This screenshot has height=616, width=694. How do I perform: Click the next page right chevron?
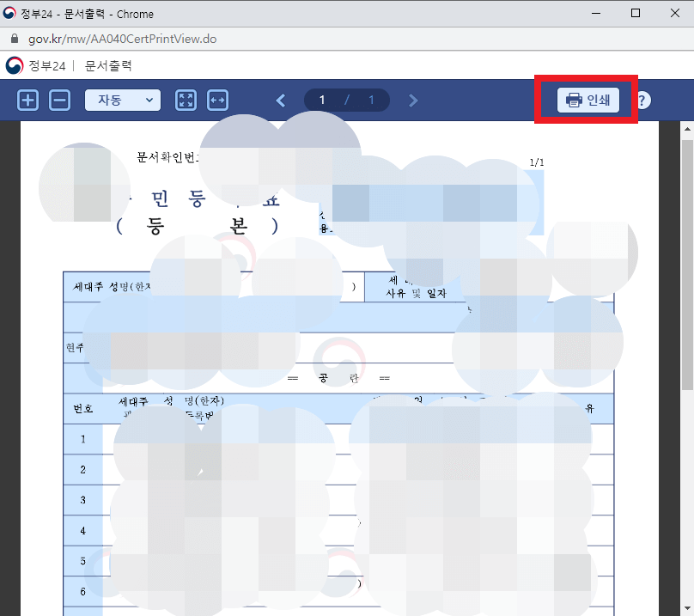click(x=413, y=100)
